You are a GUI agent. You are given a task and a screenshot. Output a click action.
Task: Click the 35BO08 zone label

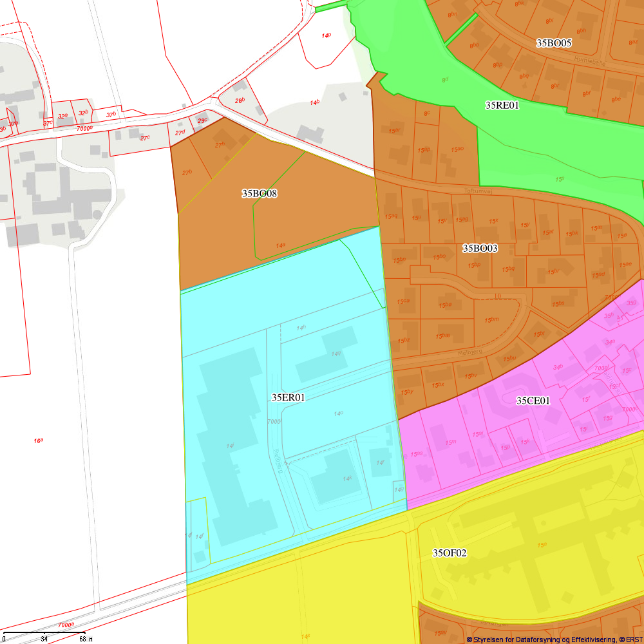click(260, 193)
